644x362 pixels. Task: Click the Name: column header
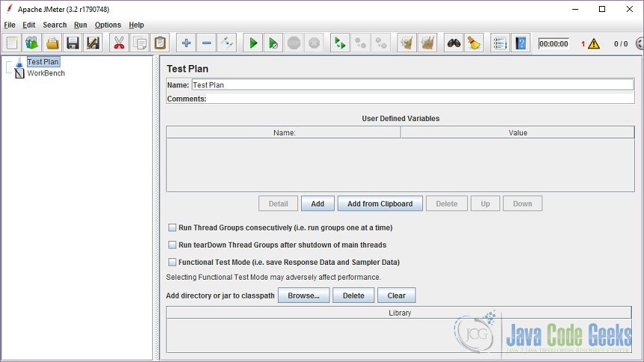pyautogui.click(x=283, y=132)
